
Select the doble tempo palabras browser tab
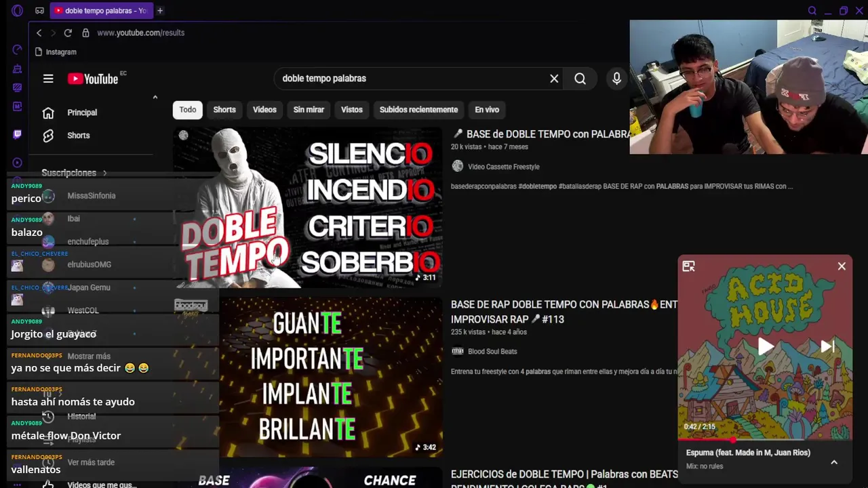coord(100,11)
